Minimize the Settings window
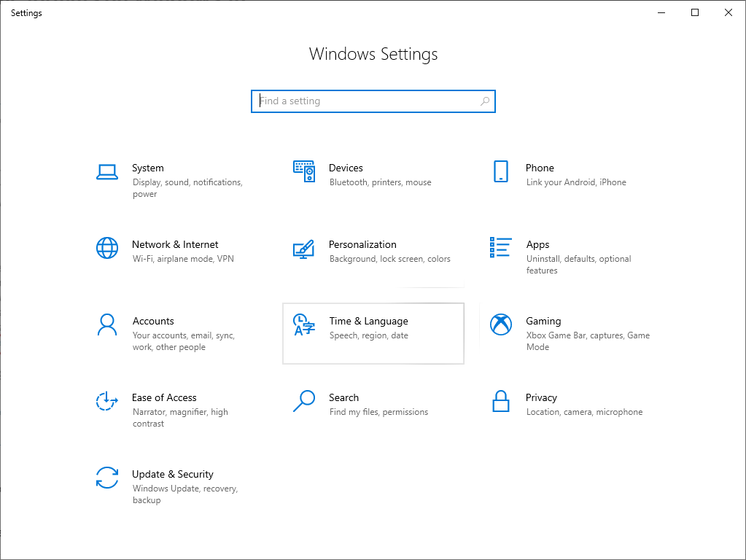 click(661, 13)
